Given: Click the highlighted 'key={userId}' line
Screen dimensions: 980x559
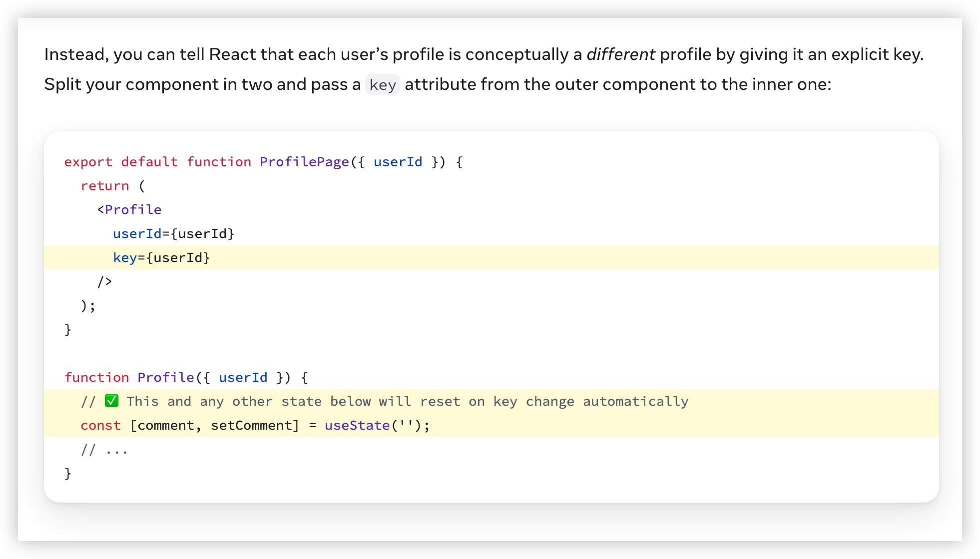Looking at the screenshot, I should point(161,258).
